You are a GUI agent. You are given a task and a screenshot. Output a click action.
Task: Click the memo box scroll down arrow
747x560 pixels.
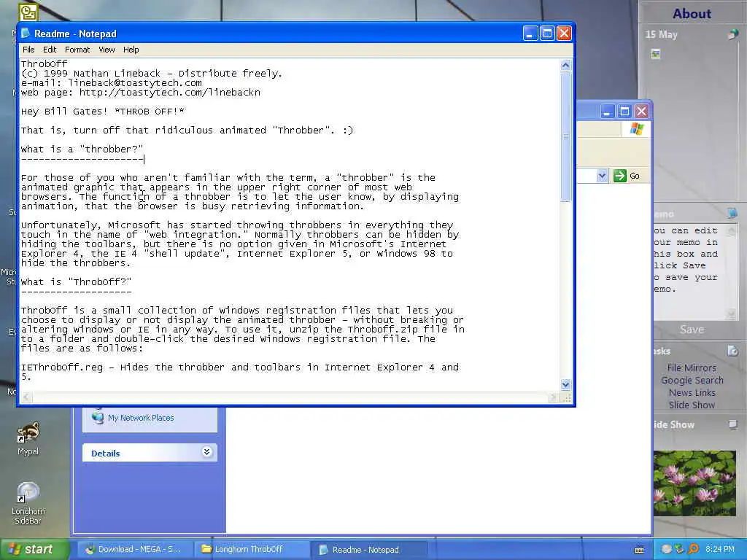[x=731, y=314]
